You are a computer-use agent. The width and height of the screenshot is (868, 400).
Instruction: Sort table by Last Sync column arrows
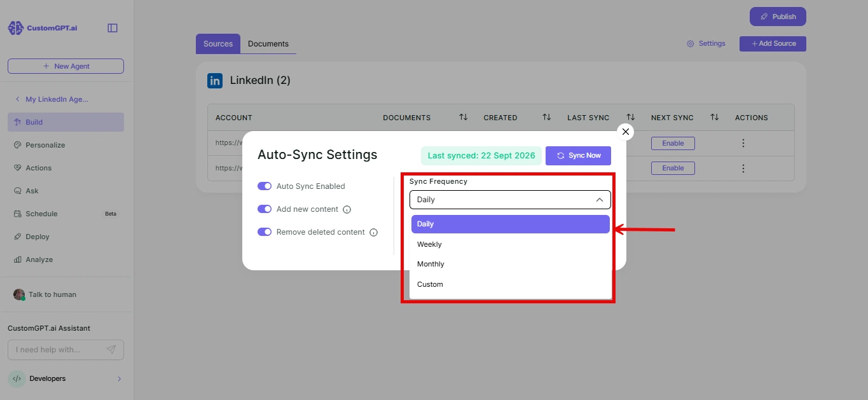(x=631, y=118)
